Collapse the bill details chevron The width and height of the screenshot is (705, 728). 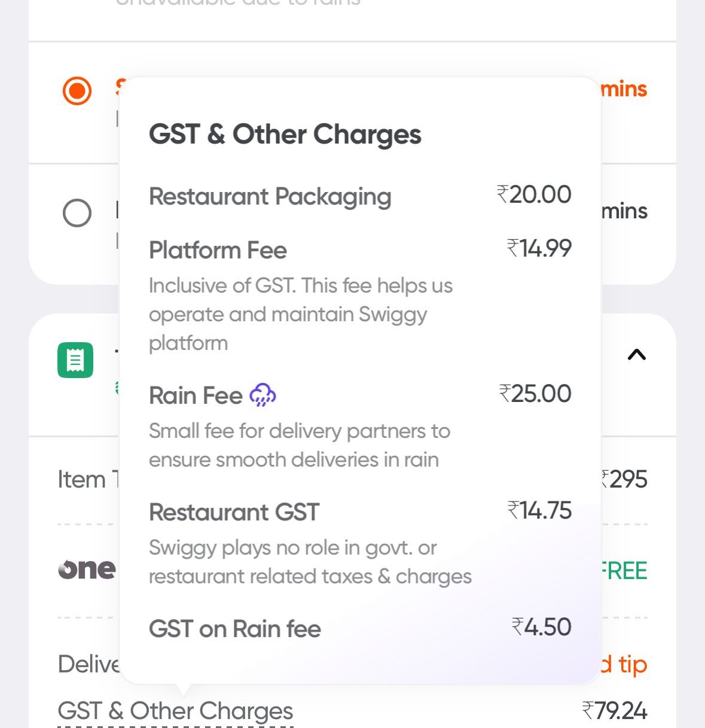[636, 355]
